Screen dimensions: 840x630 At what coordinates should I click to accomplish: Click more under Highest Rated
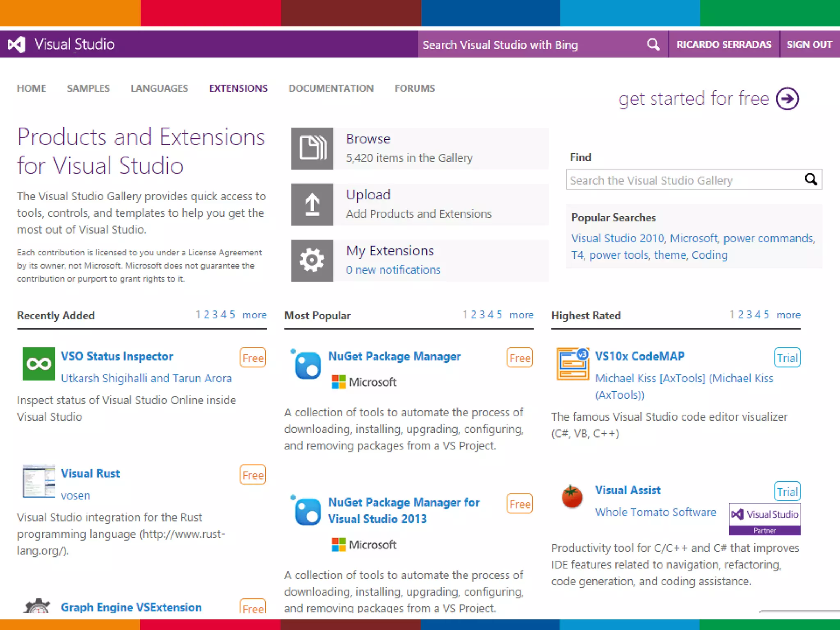click(x=788, y=315)
